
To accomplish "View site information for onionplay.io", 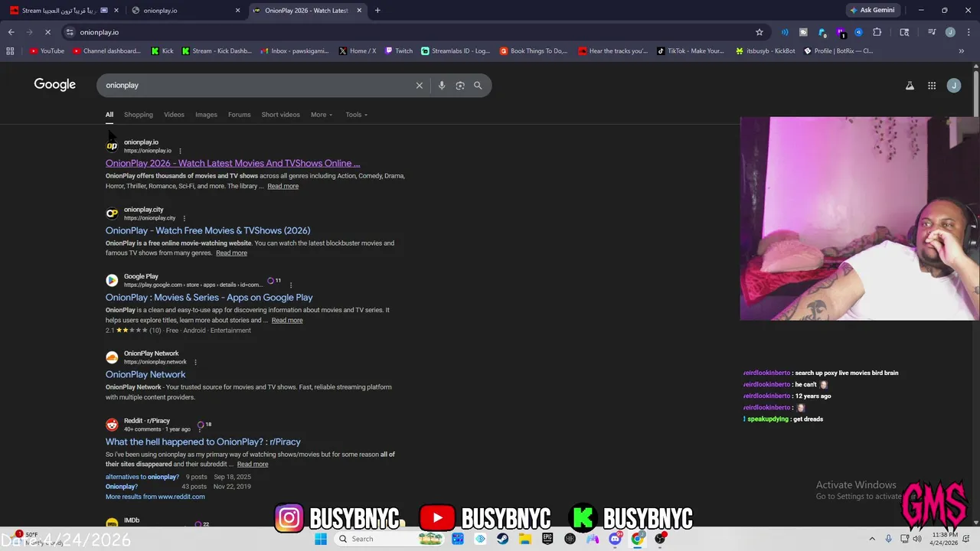I will (x=70, y=32).
